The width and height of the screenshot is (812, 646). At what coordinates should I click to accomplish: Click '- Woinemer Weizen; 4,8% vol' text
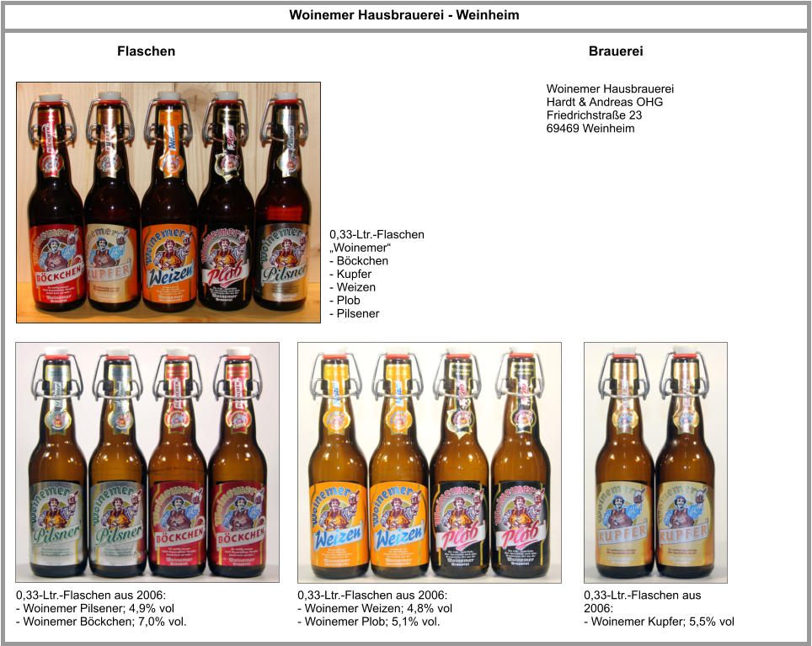(375, 608)
